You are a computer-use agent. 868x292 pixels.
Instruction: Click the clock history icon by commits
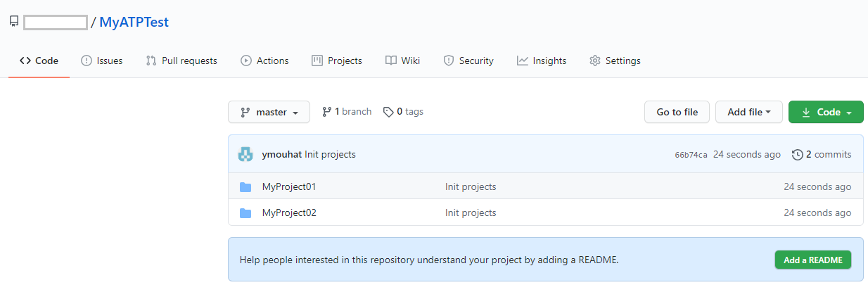point(797,155)
